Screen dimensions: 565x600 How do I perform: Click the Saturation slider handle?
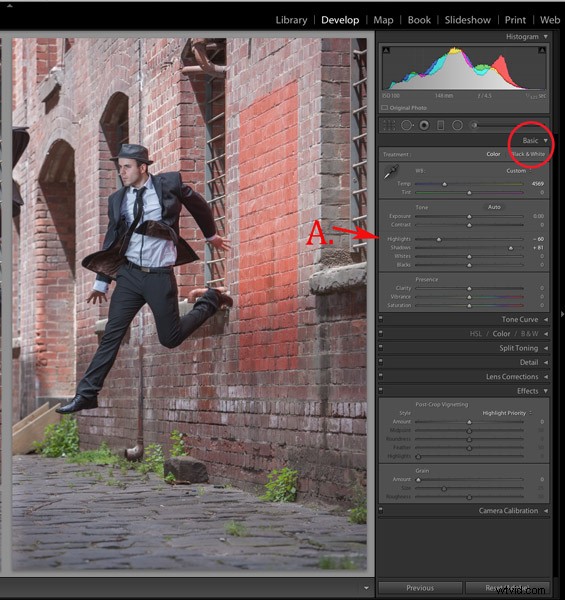[469, 306]
